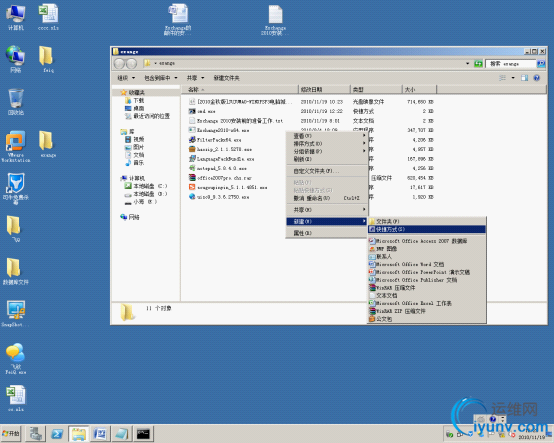Open the change view dropdown arrow
The image size is (554, 443).
[x=513, y=78]
